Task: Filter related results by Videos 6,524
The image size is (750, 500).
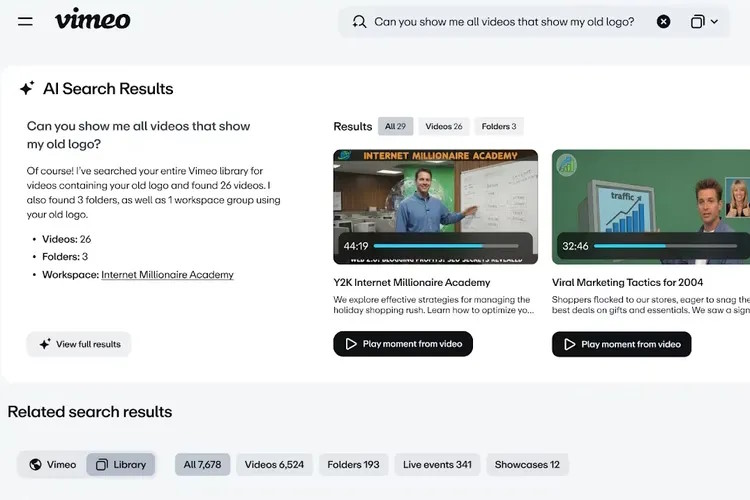Action: tap(274, 465)
